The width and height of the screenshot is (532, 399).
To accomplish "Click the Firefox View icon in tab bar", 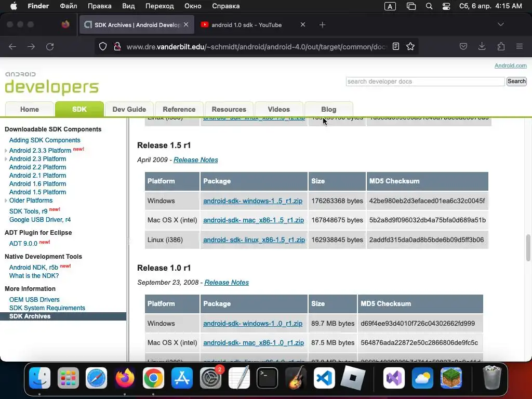I will pos(65,24).
